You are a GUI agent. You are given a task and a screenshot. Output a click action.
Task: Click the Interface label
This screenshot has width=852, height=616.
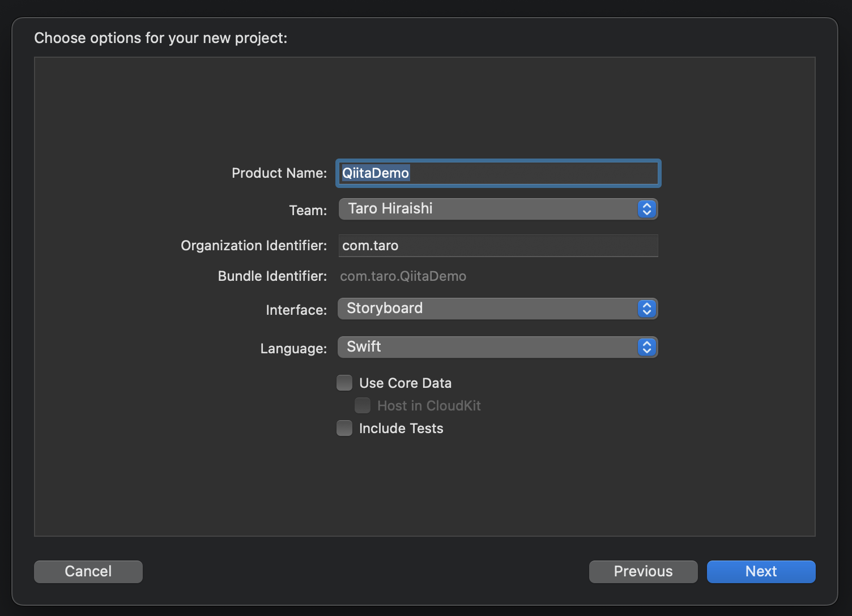[296, 310]
